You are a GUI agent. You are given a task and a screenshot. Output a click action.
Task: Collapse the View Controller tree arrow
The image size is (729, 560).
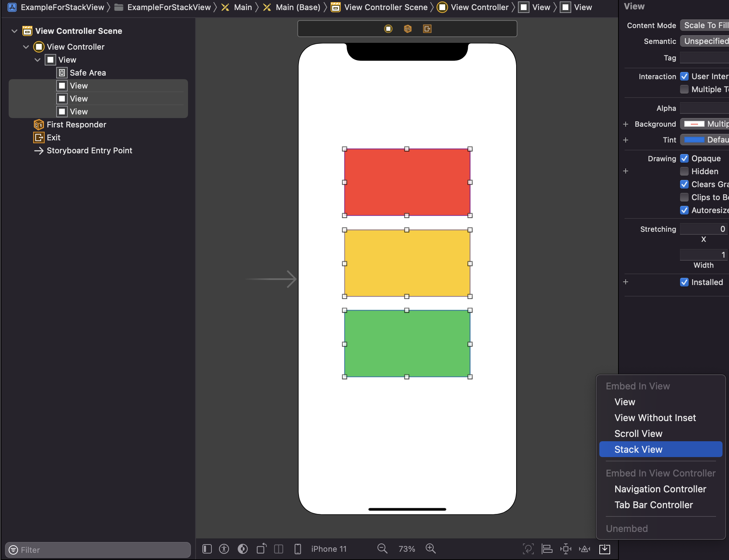point(26,47)
